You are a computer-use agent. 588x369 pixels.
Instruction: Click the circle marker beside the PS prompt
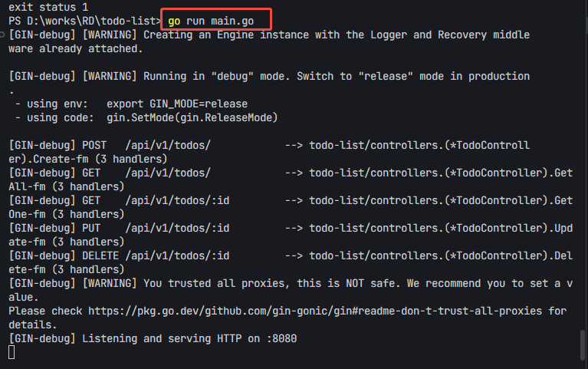point(3,21)
